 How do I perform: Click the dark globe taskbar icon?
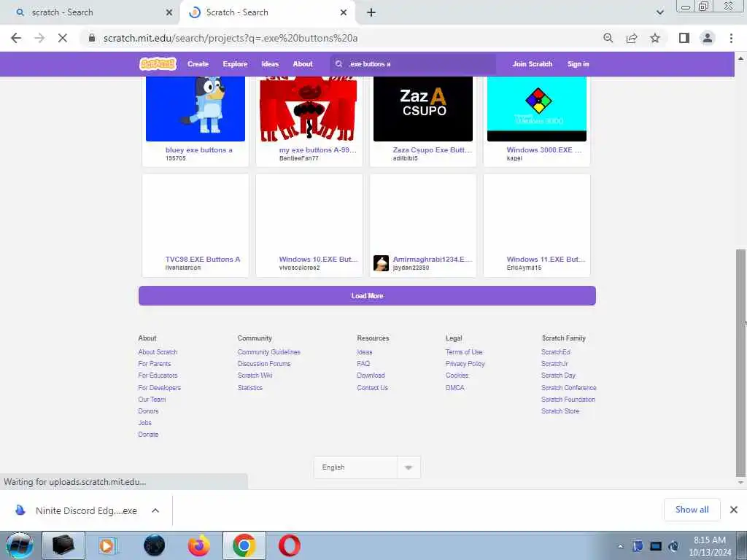(x=154, y=545)
